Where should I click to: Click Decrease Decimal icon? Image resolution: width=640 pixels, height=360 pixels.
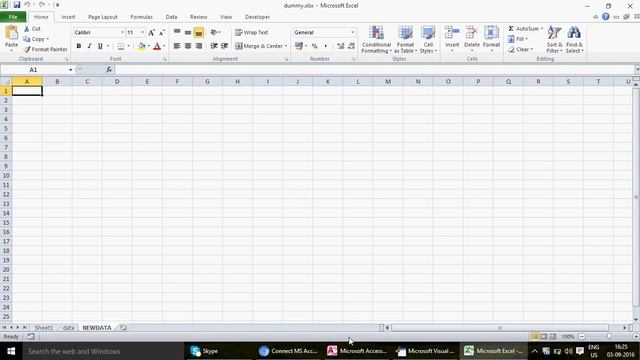click(351, 46)
